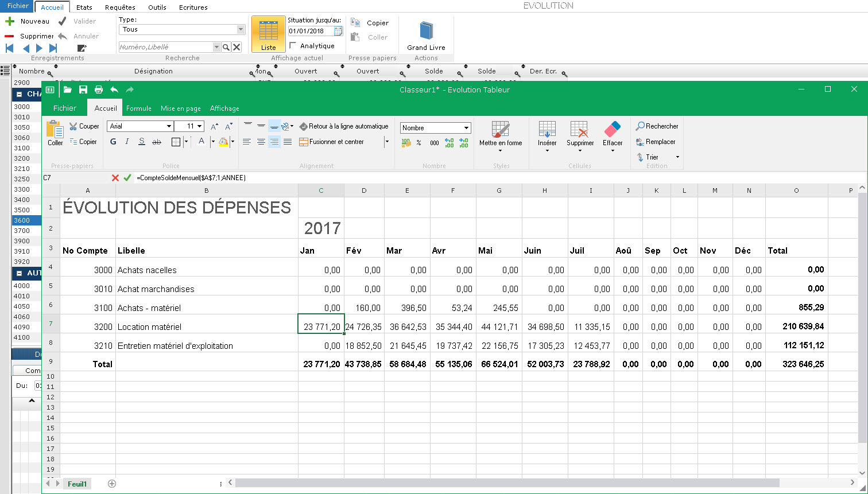This screenshot has height=494, width=868.
Task: Decrease decimal places icon
Action: click(x=463, y=143)
